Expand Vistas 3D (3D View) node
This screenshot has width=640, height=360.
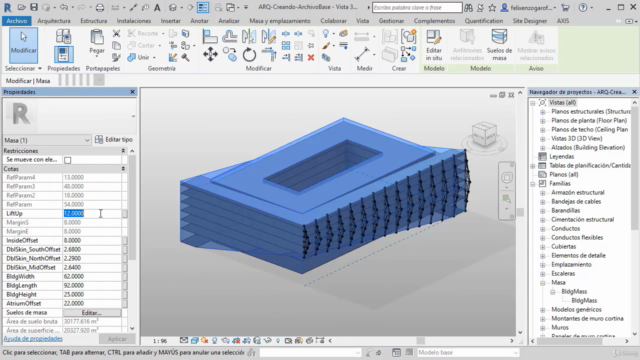coord(542,139)
